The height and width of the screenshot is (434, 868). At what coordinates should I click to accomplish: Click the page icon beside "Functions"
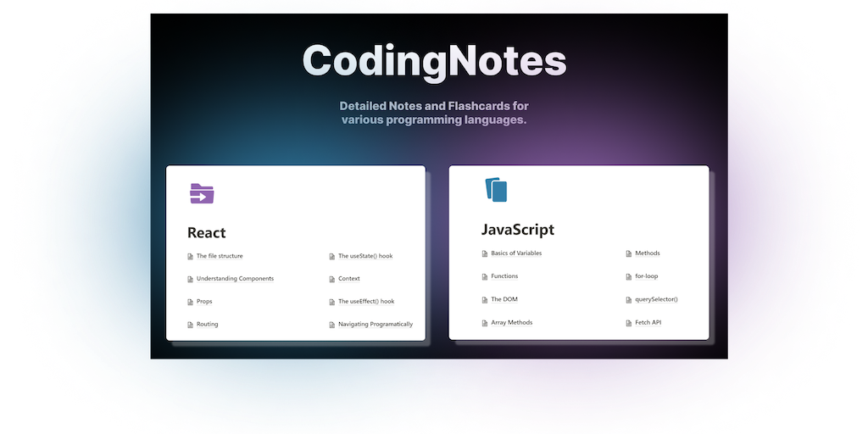pos(485,276)
